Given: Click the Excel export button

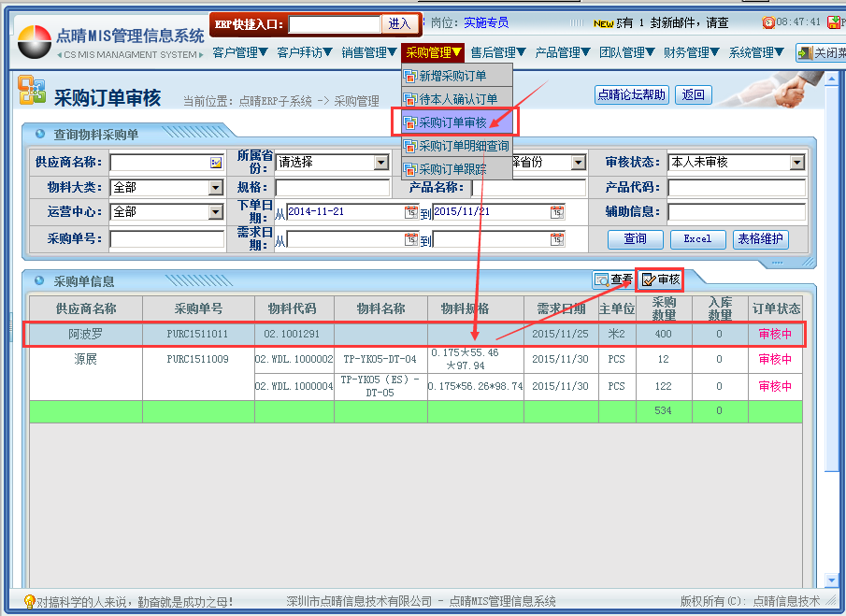Looking at the screenshot, I should click(x=697, y=239).
